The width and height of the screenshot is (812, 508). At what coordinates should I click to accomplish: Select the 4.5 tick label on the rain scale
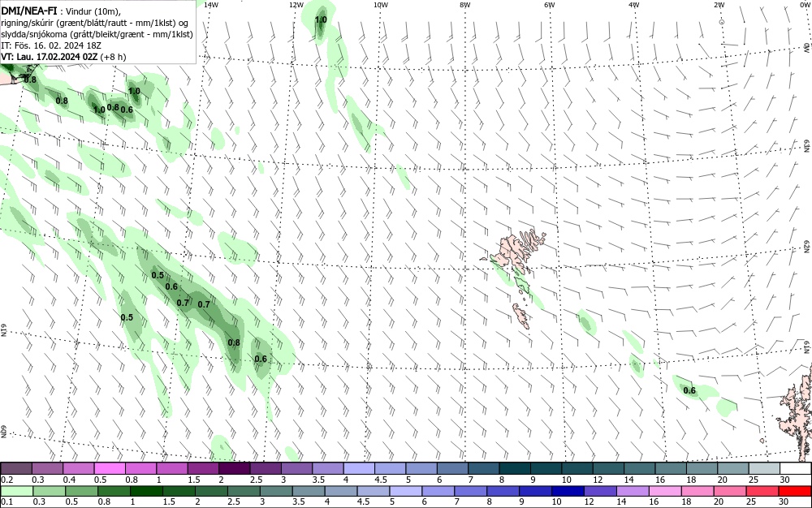(363, 502)
